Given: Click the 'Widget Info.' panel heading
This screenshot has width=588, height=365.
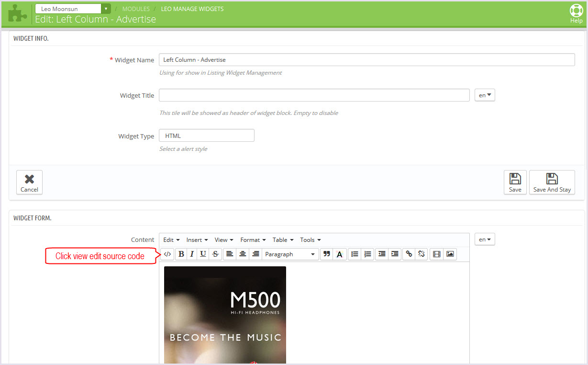Looking at the screenshot, I should pos(31,38).
